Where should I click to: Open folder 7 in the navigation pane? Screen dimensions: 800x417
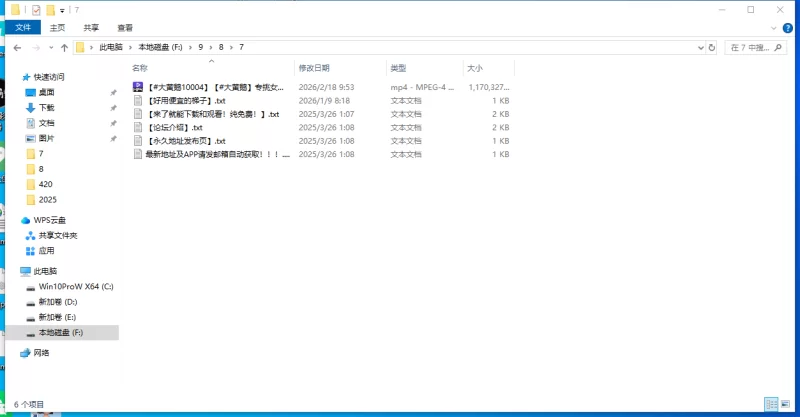41,154
